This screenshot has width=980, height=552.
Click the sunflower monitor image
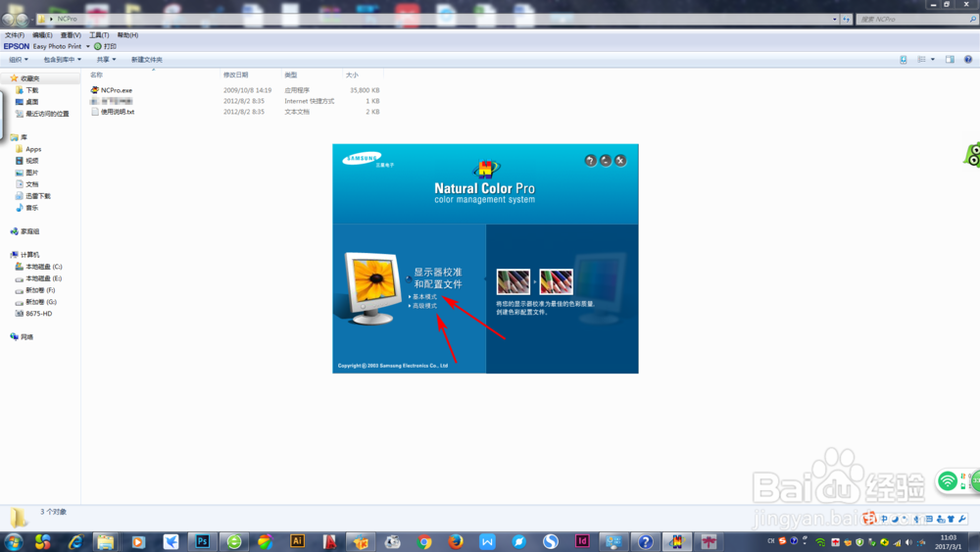coord(372,289)
